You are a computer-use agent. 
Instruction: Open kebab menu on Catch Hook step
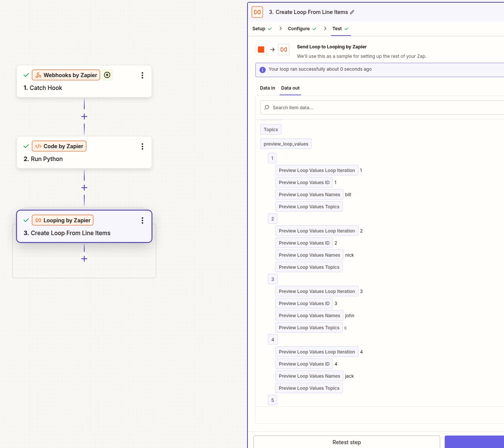(142, 75)
